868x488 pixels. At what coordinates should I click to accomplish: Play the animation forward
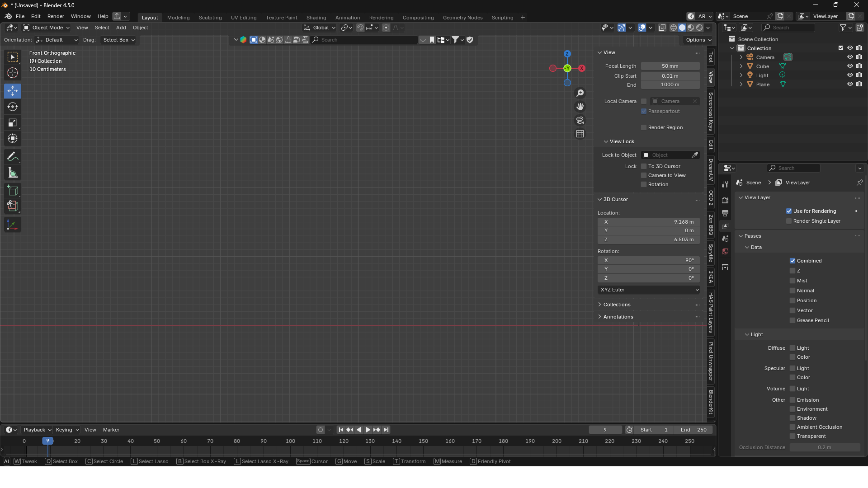coord(368,430)
